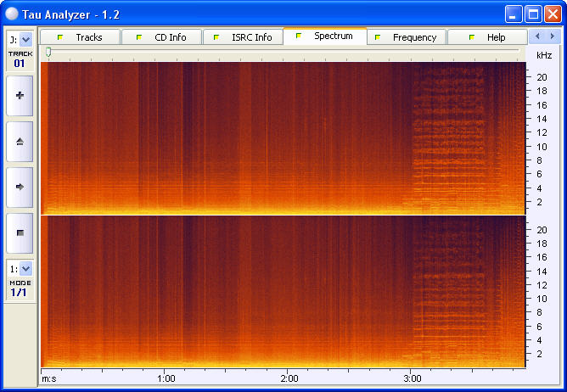Go to the Frequency tab
567x392 pixels.
(406, 37)
